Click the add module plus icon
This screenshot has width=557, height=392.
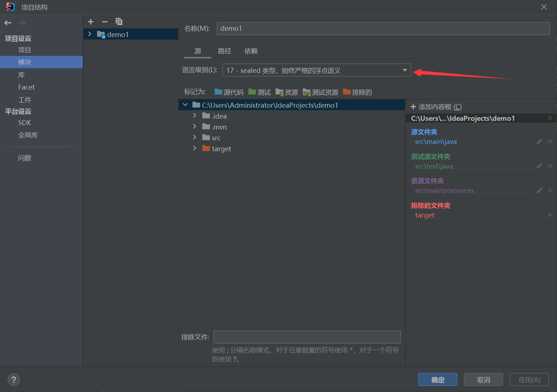pyautogui.click(x=91, y=22)
